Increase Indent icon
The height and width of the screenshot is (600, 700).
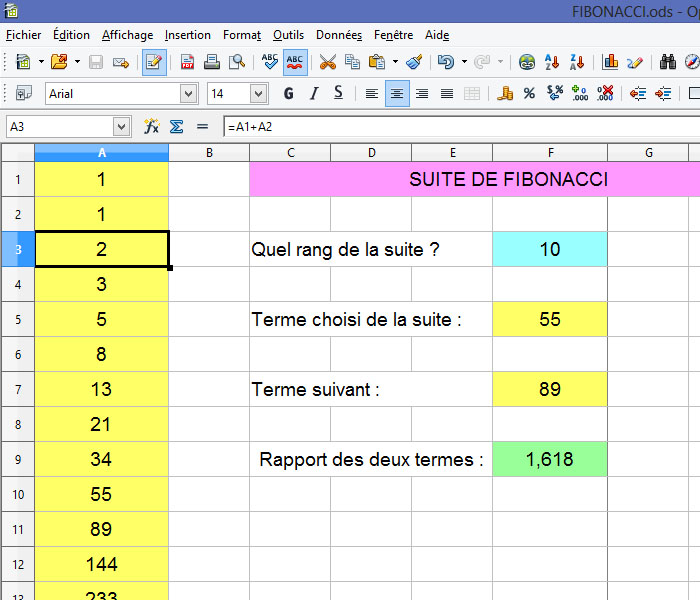[x=663, y=93]
